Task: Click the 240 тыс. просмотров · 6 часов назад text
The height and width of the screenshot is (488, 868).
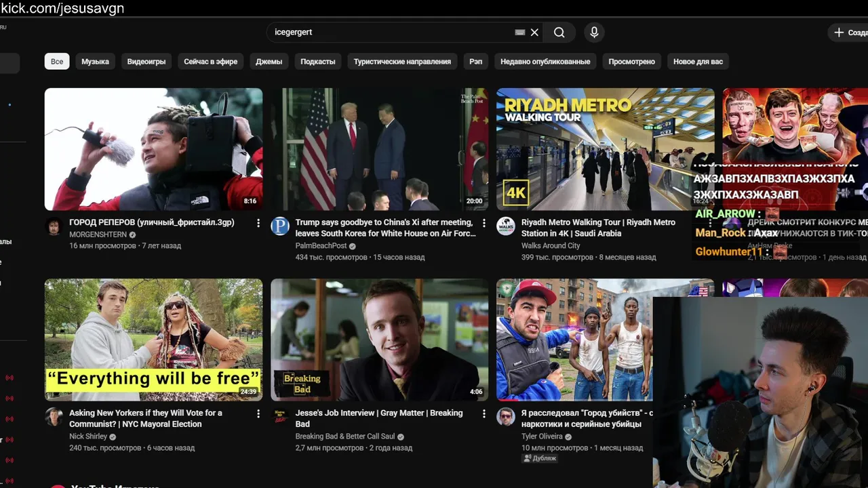Action: click(x=132, y=447)
